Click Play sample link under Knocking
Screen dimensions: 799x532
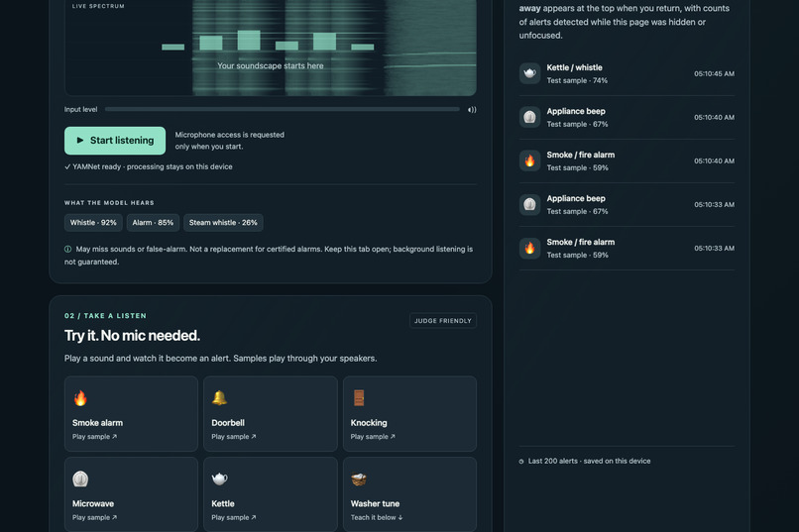click(373, 437)
